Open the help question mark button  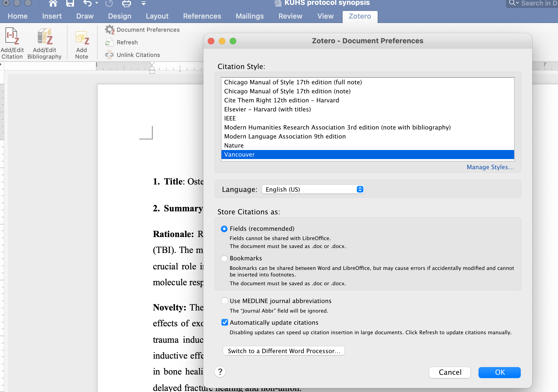(x=220, y=372)
